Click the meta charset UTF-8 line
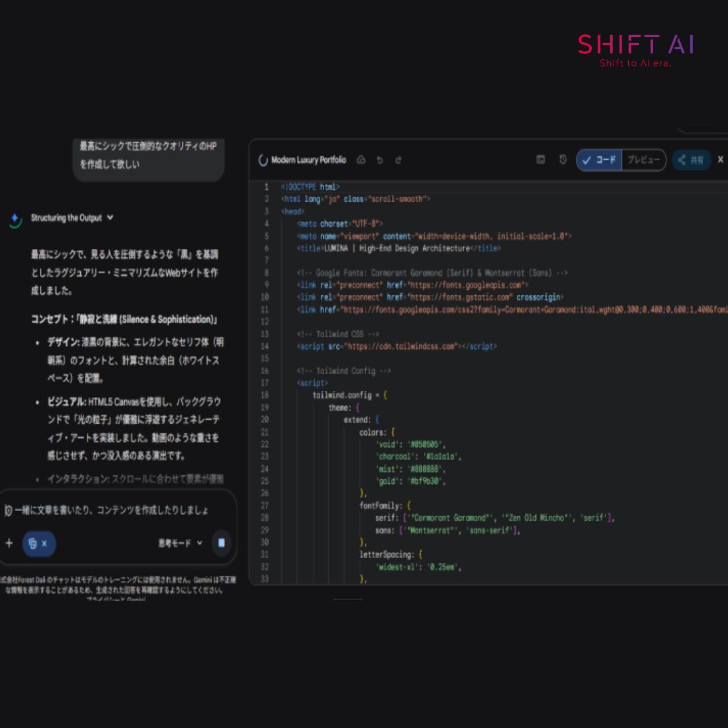 pos(340,223)
